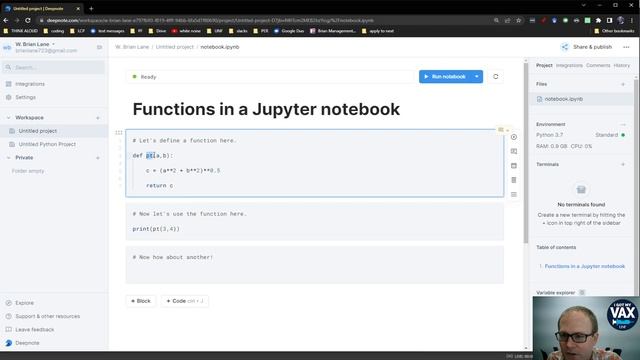Viewport: 640px width, 360px height.
Task: Click the W. Brian Lane breadcrumb
Action: (x=132, y=47)
